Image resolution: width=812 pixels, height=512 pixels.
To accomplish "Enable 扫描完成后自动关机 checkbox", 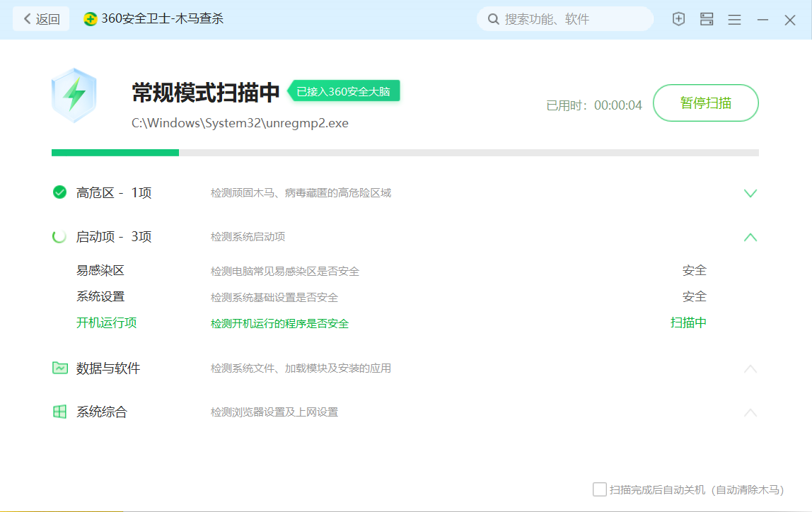I will pos(600,489).
